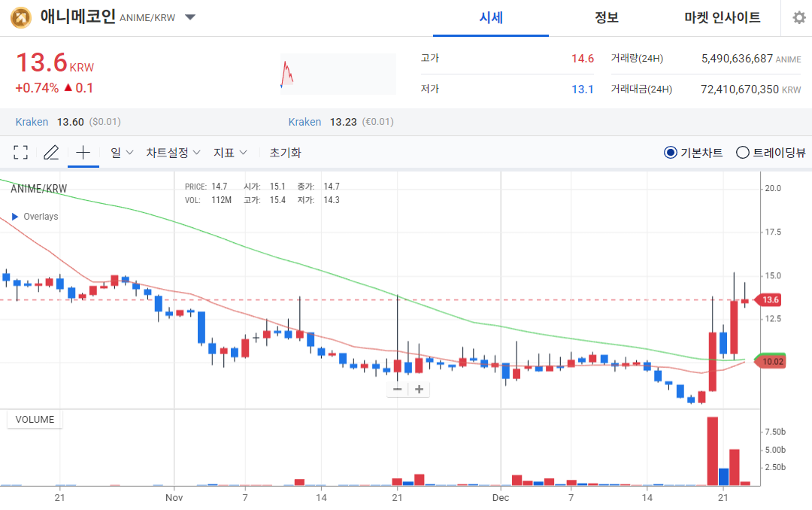Click the crosshair plus tool icon
Image resolution: width=812 pixels, height=510 pixels.
(x=83, y=151)
